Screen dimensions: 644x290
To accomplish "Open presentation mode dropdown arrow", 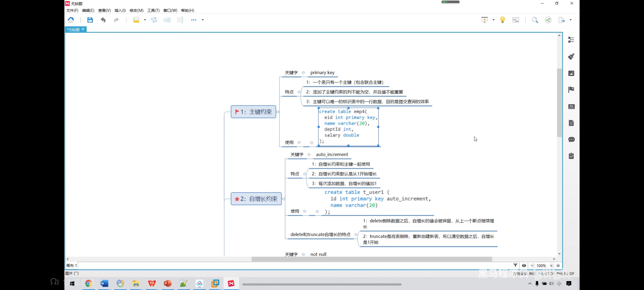I will [x=494, y=20].
